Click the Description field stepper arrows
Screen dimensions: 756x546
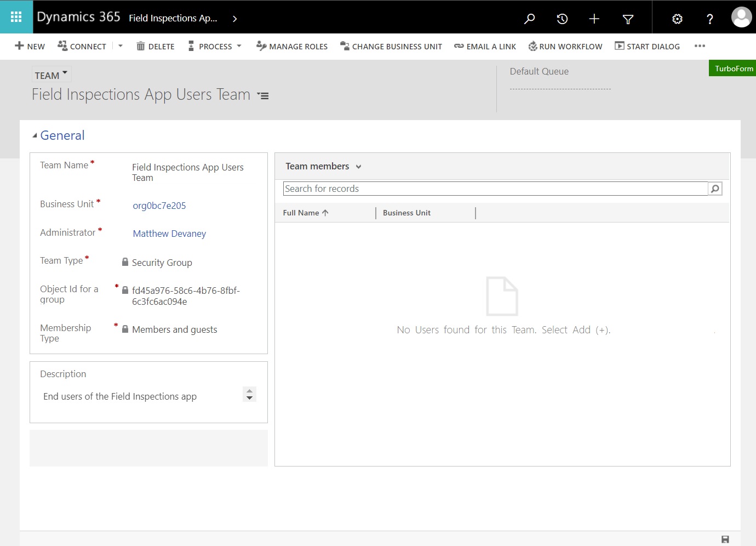point(249,394)
